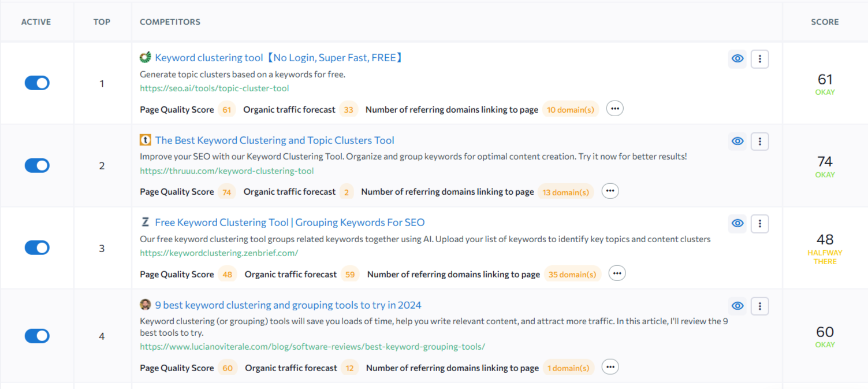
Task: Switch off the active toggle for competitor ranked 4
Action: coord(37,336)
